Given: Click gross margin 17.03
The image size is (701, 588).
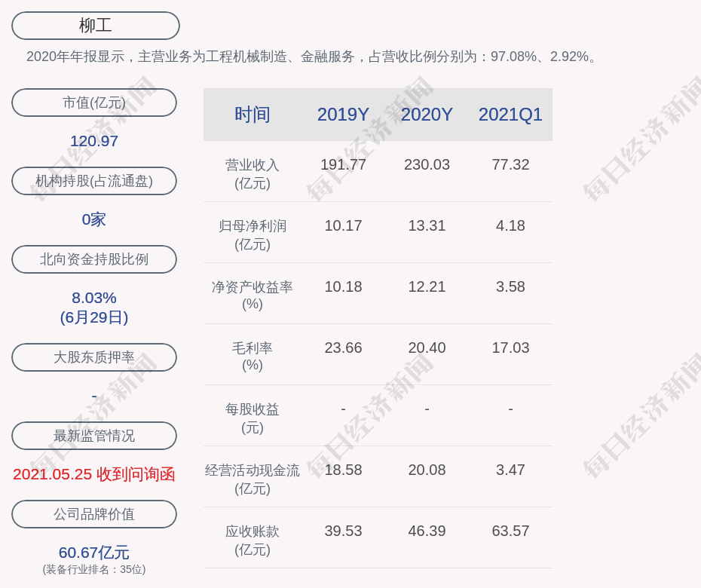Looking at the screenshot, I should (510, 348).
